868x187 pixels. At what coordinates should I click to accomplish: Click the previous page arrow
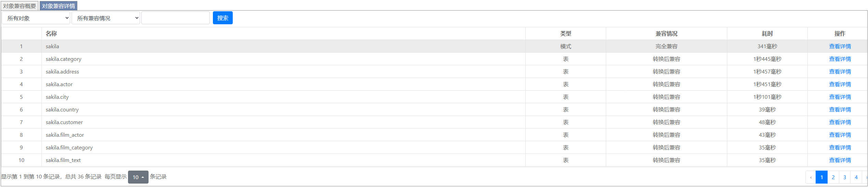pos(811,177)
